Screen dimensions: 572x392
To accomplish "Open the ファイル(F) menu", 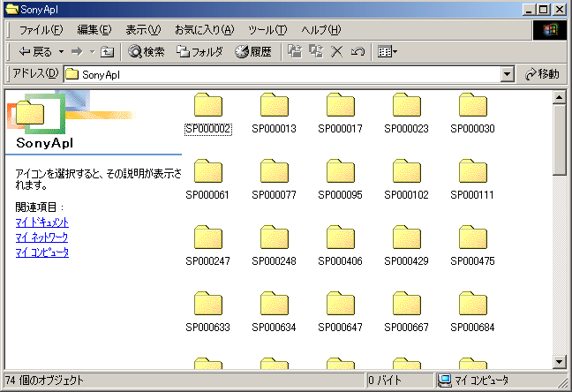I will (x=41, y=30).
